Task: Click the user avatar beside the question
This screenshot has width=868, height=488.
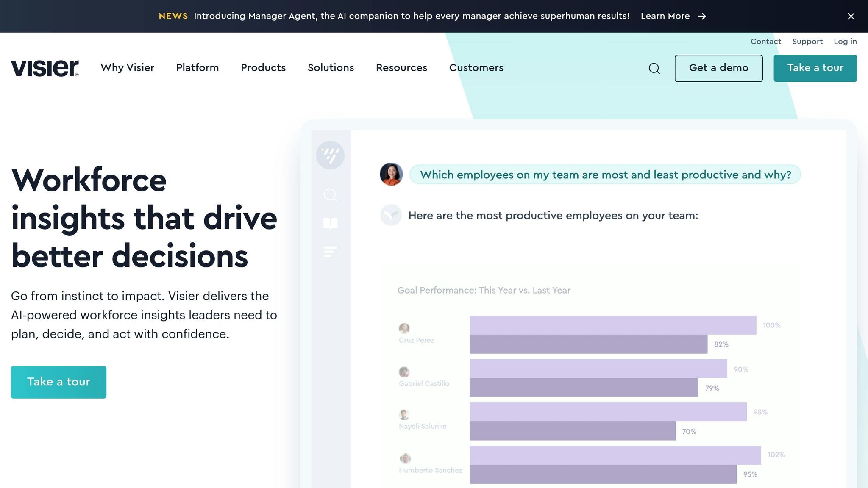Action: click(x=391, y=174)
